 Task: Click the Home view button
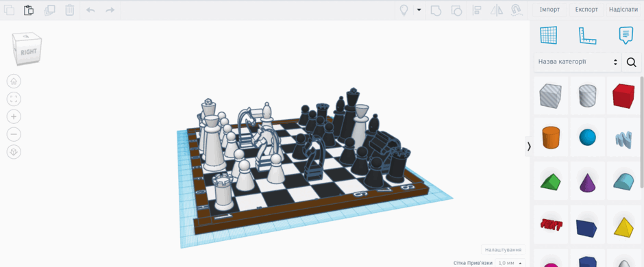[14, 81]
